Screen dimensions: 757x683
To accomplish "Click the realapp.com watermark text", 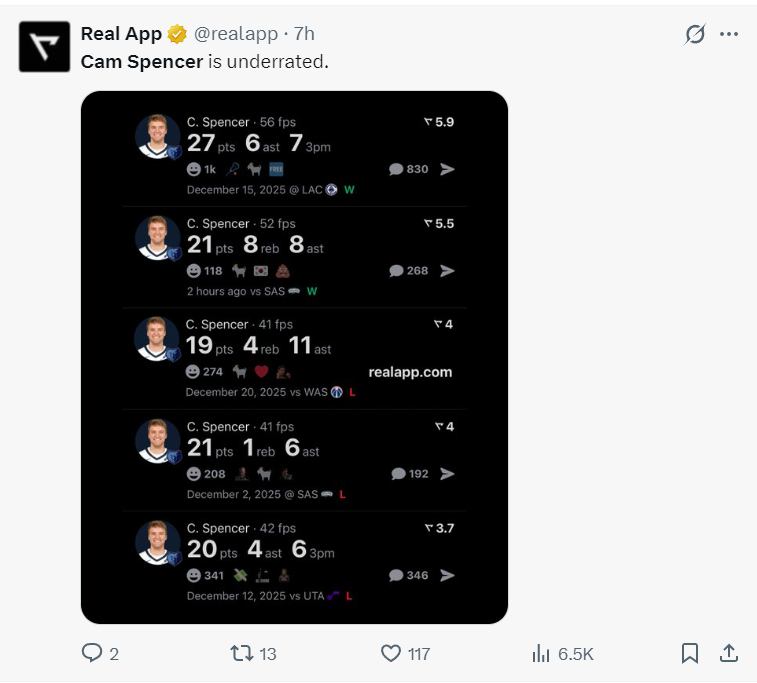I will [x=410, y=372].
